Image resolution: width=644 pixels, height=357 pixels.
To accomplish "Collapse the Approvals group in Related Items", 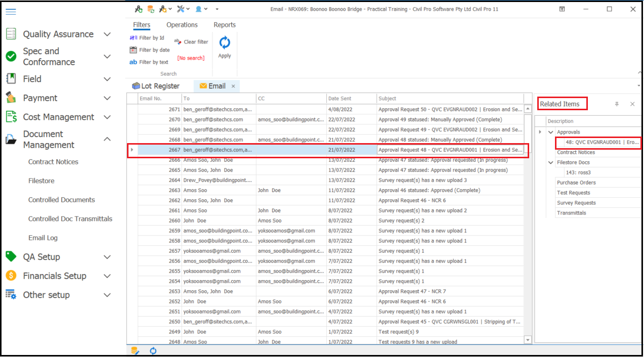I will coord(551,131).
